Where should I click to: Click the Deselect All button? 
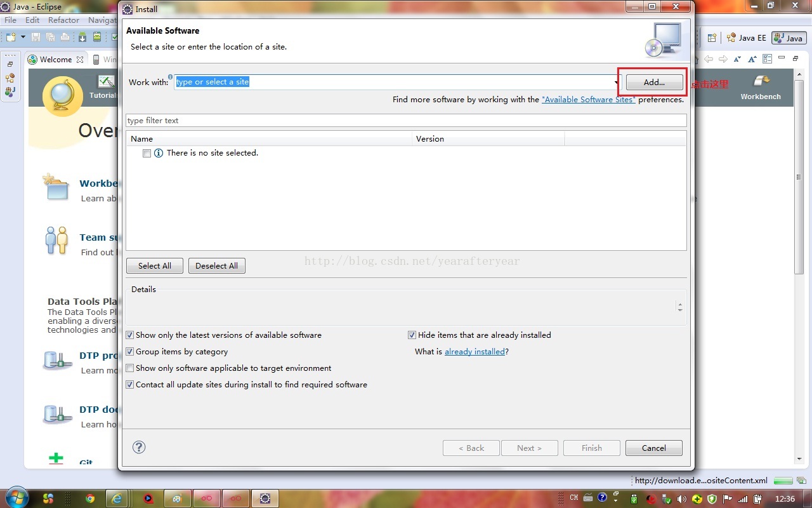point(216,266)
